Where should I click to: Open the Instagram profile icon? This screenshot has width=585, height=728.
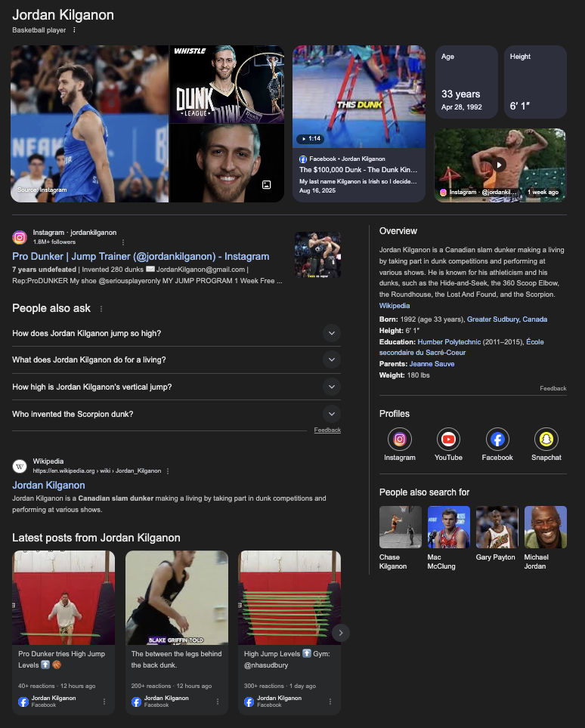tap(400, 439)
